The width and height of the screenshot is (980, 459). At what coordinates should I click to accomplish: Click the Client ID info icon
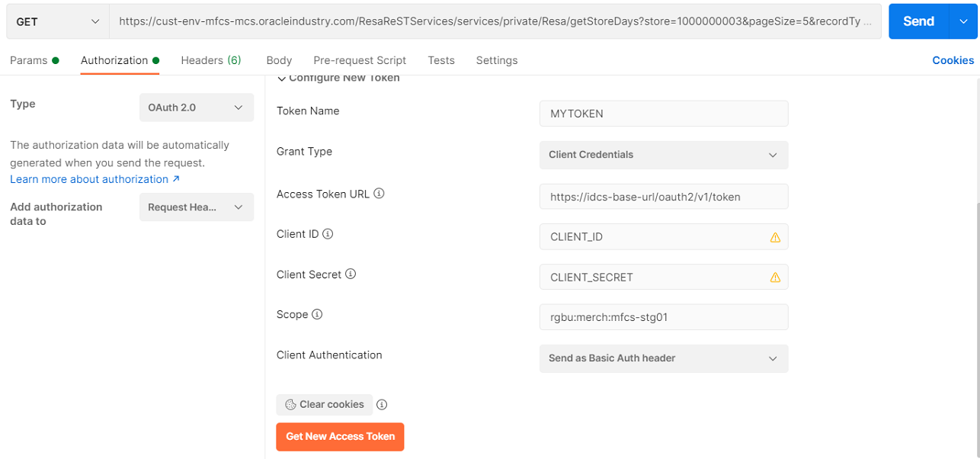pos(328,233)
